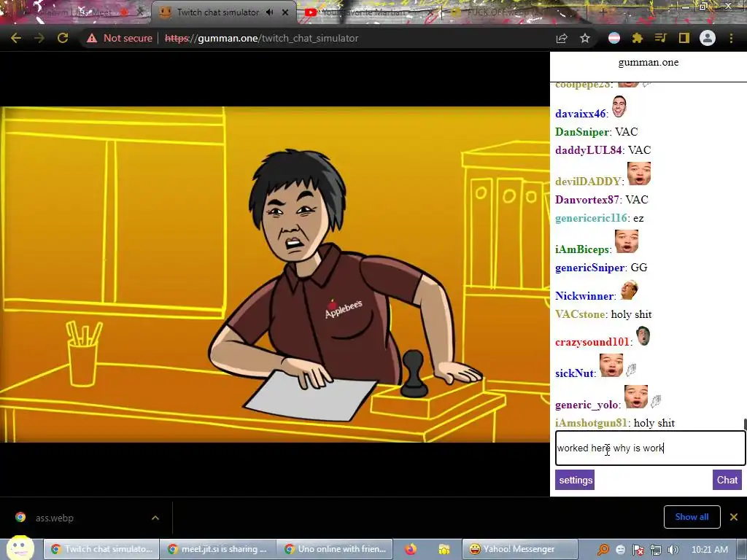This screenshot has height=560, width=747.
Task: Bookmark this page with the star
Action: click(x=585, y=38)
